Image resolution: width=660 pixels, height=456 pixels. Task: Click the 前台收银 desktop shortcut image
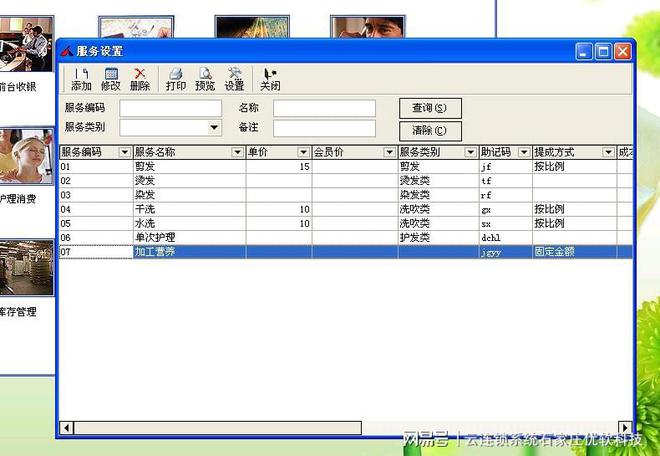coord(26,45)
